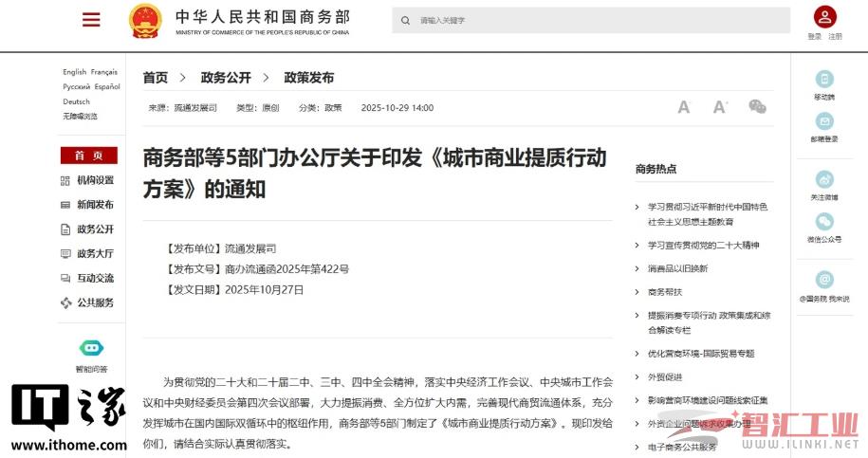Open the hamburger menu icon
The width and height of the screenshot is (868, 458).
coord(91,20)
